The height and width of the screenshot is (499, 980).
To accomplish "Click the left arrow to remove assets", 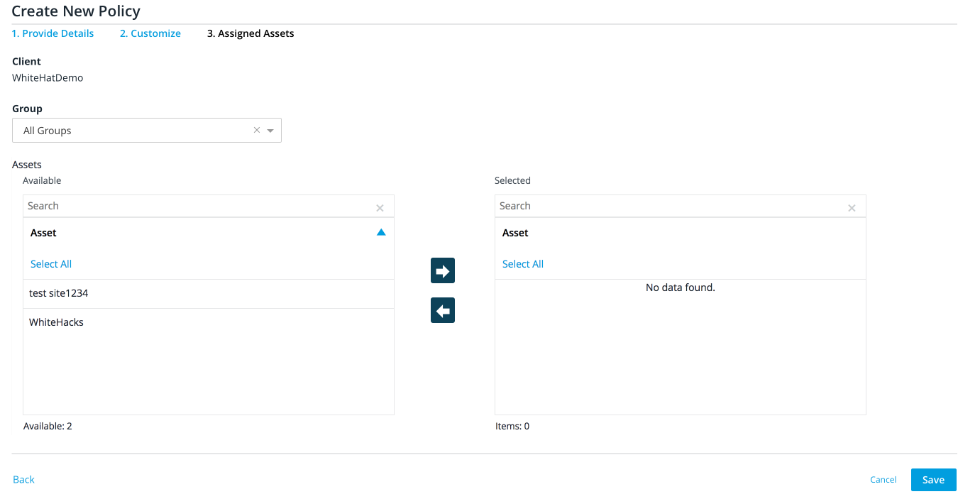I will [x=442, y=310].
